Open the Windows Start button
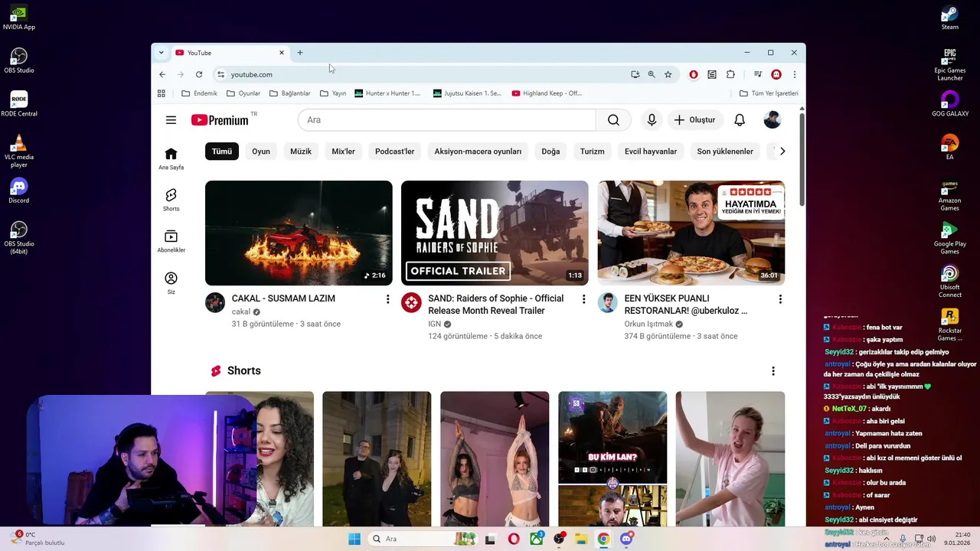Screen dimensions: 980x551 coord(354,539)
